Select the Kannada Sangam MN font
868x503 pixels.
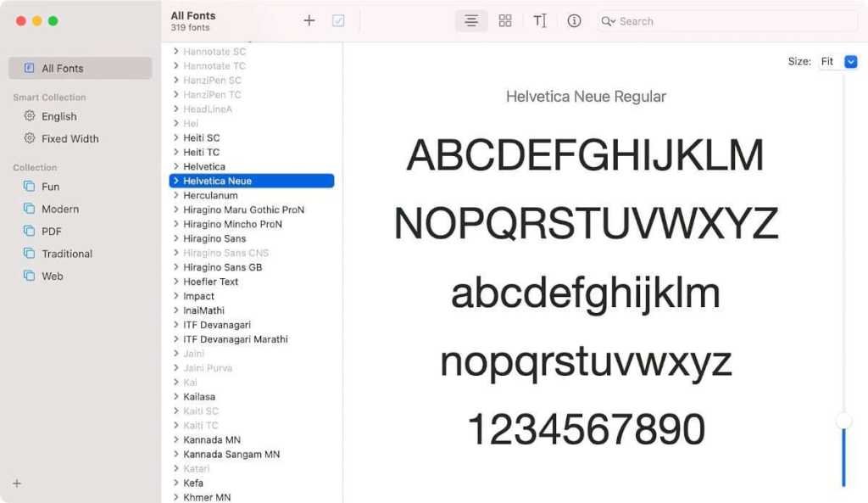231,455
